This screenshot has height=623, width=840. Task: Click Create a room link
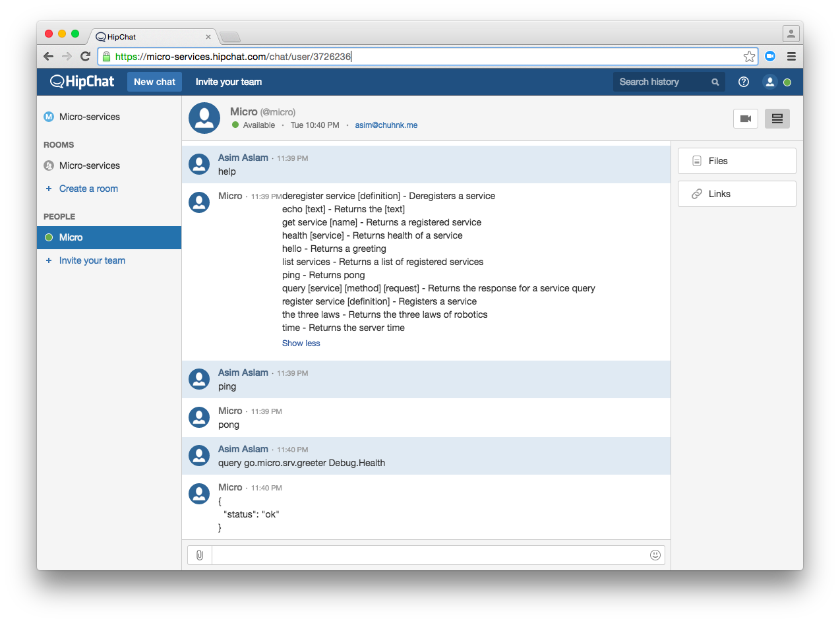click(88, 189)
